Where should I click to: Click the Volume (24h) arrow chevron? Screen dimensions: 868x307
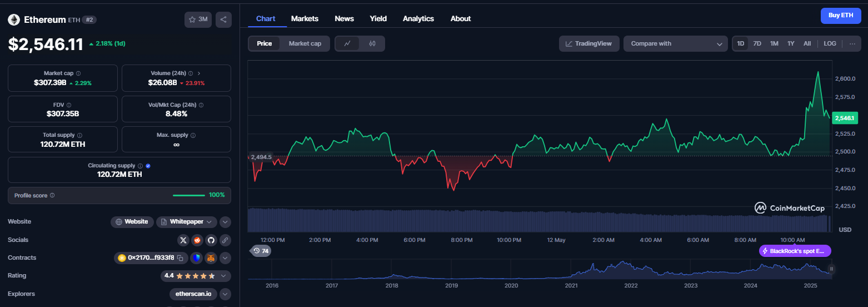point(199,73)
